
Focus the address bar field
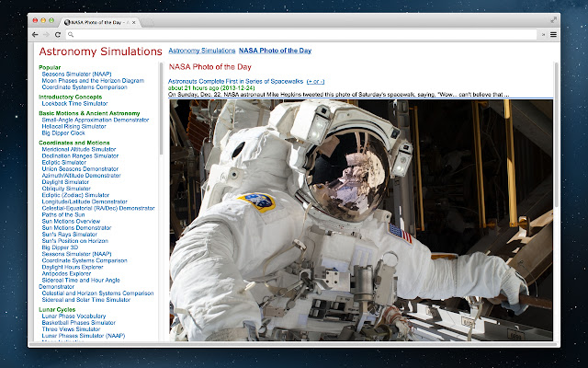(x=301, y=35)
